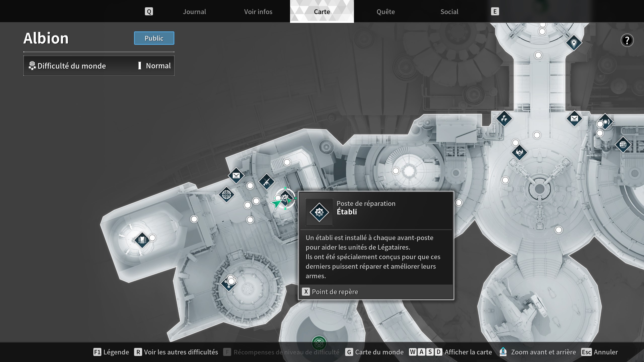Switch to the Journal tab
This screenshot has width=644, height=362.
(194, 12)
